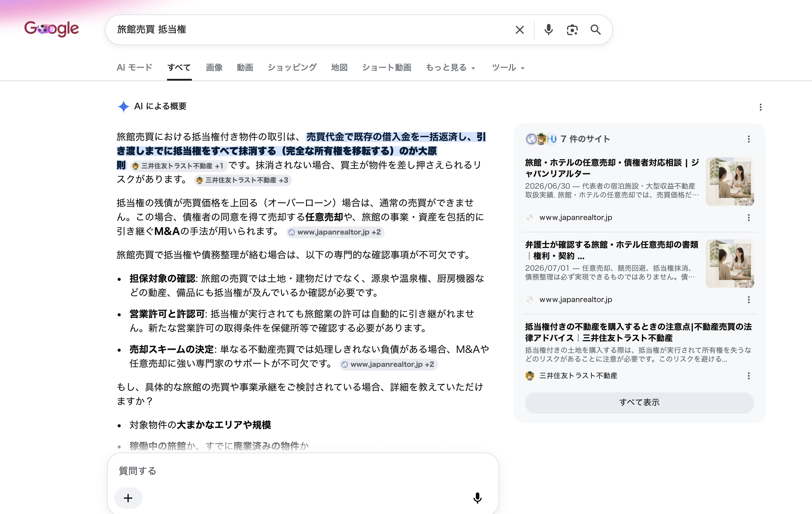The width and height of the screenshot is (812, 514).
Task: Click thumbnail of first ジャパンリアルター result
Action: click(730, 182)
